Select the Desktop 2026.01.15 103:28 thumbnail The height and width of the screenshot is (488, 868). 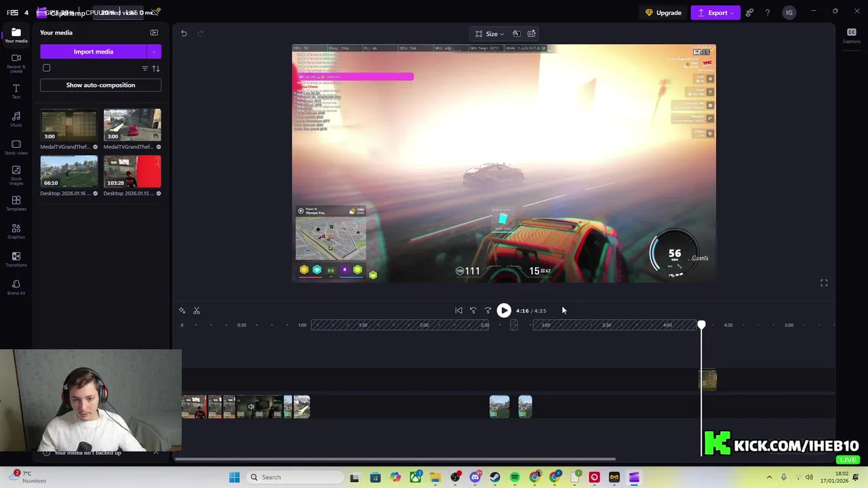(x=132, y=171)
